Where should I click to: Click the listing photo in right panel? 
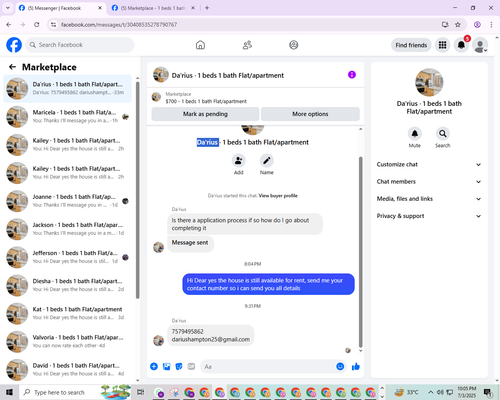point(429,82)
